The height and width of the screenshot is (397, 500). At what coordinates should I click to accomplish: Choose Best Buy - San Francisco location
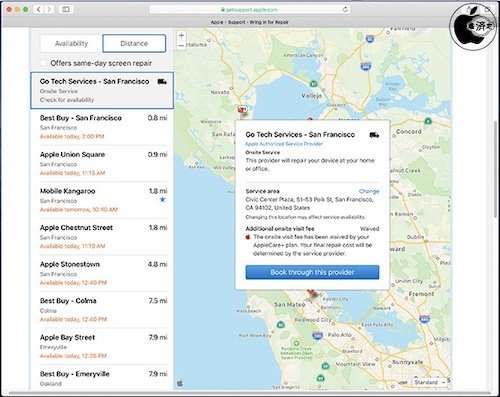click(x=104, y=127)
